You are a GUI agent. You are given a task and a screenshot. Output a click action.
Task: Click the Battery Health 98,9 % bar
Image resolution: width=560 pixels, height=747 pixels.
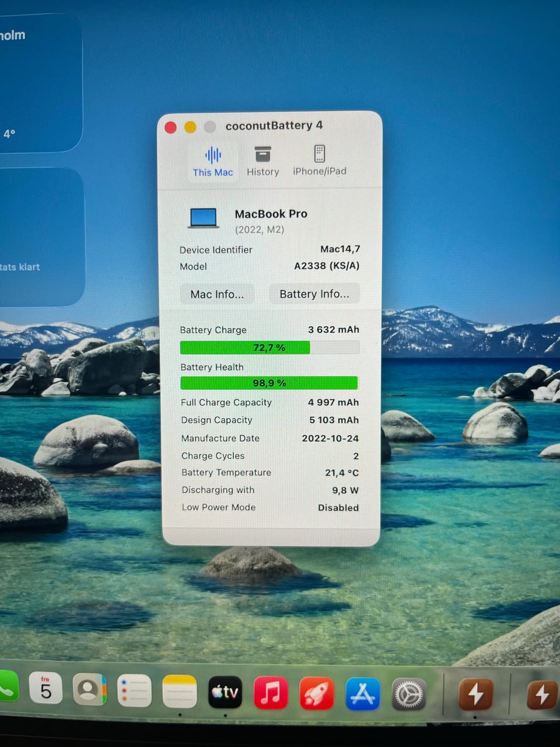269,383
